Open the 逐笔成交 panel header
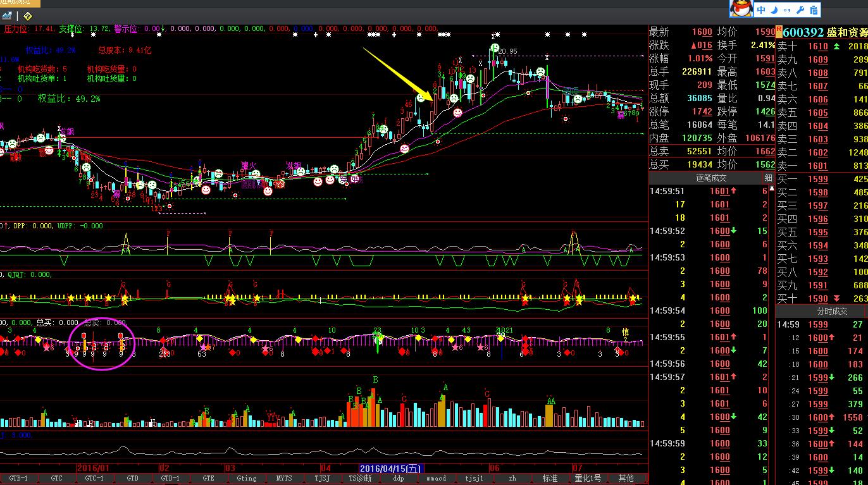 pyautogui.click(x=712, y=178)
